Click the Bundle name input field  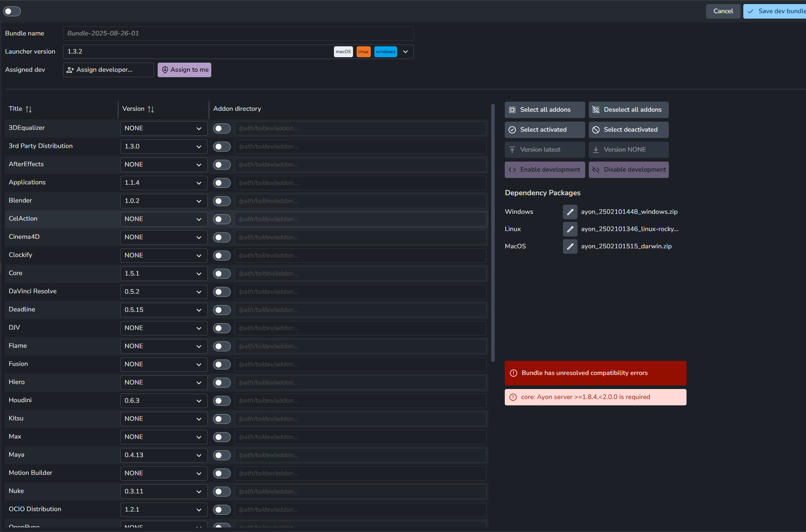(x=238, y=34)
